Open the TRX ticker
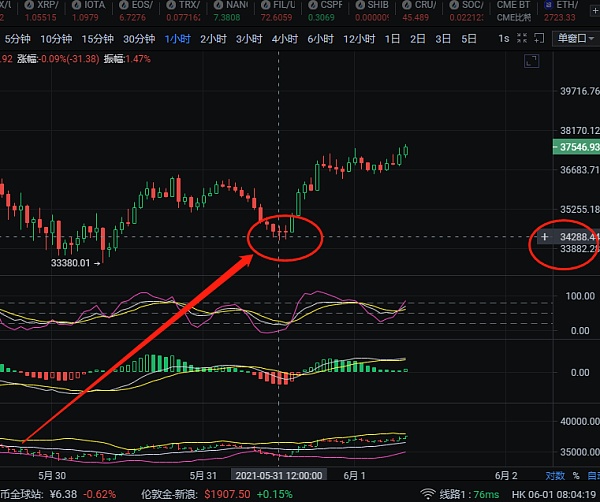The width and height of the screenshot is (600, 502). pyautogui.click(x=183, y=11)
